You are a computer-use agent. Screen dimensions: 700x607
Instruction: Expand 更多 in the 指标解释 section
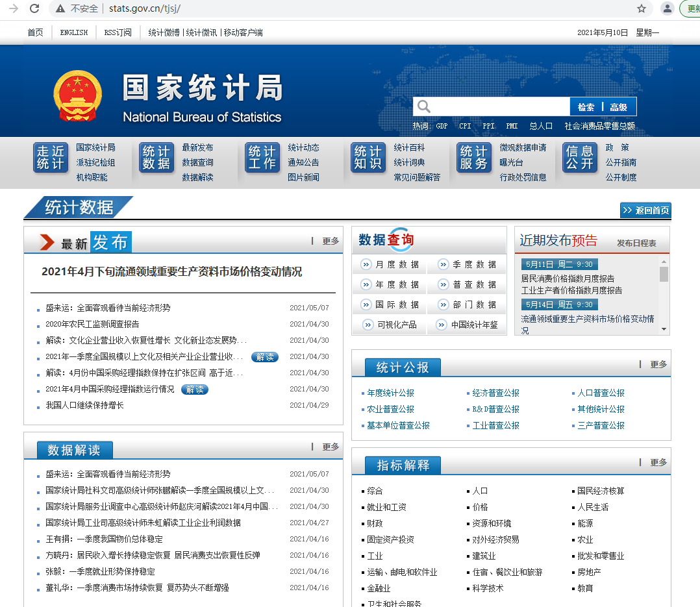[658, 462]
